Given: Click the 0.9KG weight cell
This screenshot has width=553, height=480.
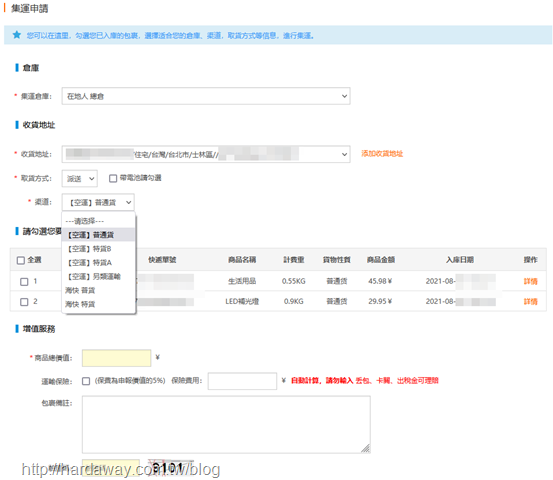Looking at the screenshot, I should 294,302.
